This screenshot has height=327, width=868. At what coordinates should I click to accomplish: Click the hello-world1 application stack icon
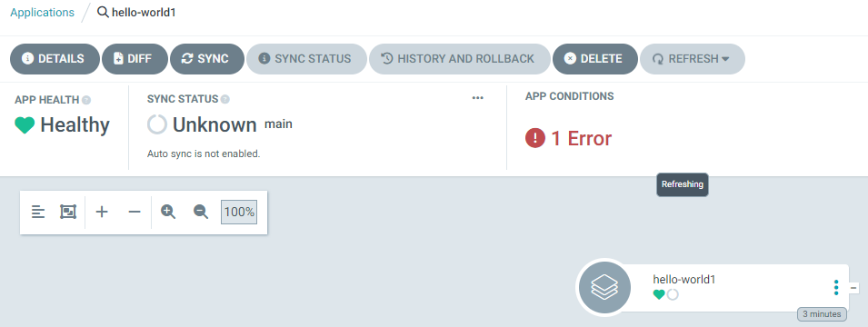[x=604, y=288]
